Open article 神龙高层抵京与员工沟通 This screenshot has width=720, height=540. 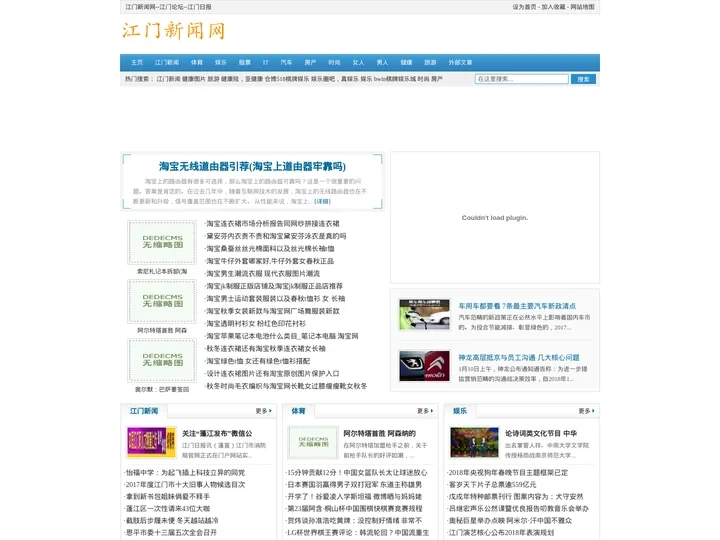click(x=519, y=357)
